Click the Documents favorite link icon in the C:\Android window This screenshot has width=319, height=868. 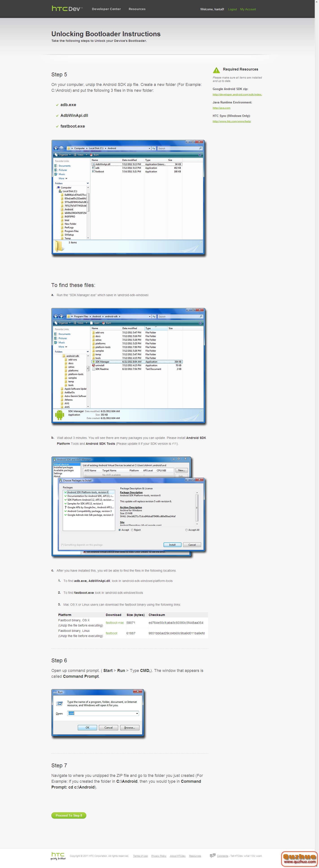[x=56, y=166]
